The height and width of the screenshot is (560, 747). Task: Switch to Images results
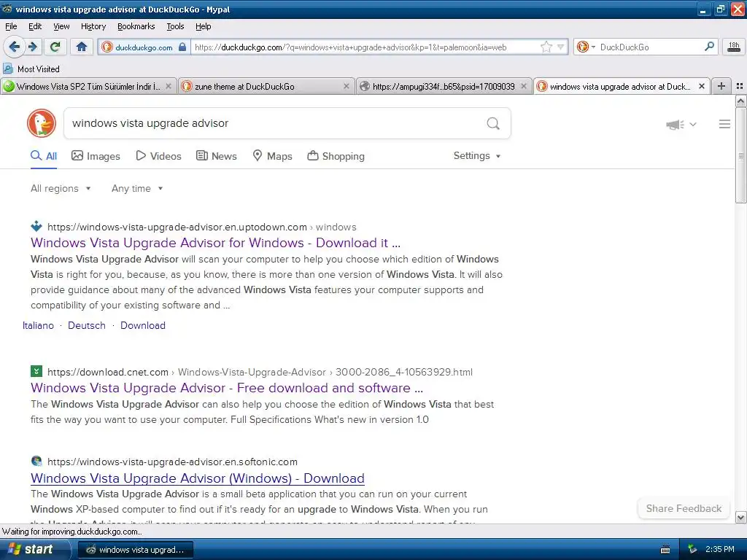click(x=96, y=156)
